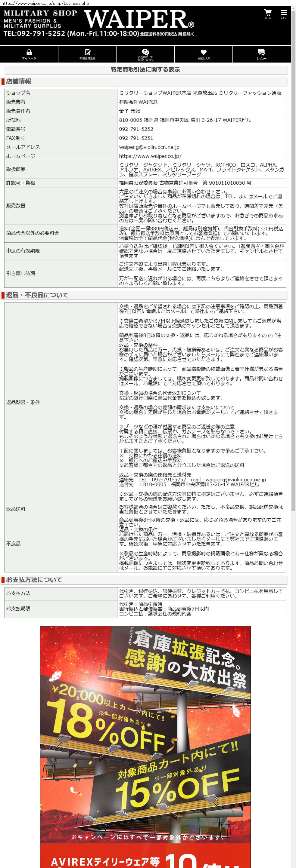Click the name 金子 元紀
This screenshot has width=296, height=868.
pos(129,111)
